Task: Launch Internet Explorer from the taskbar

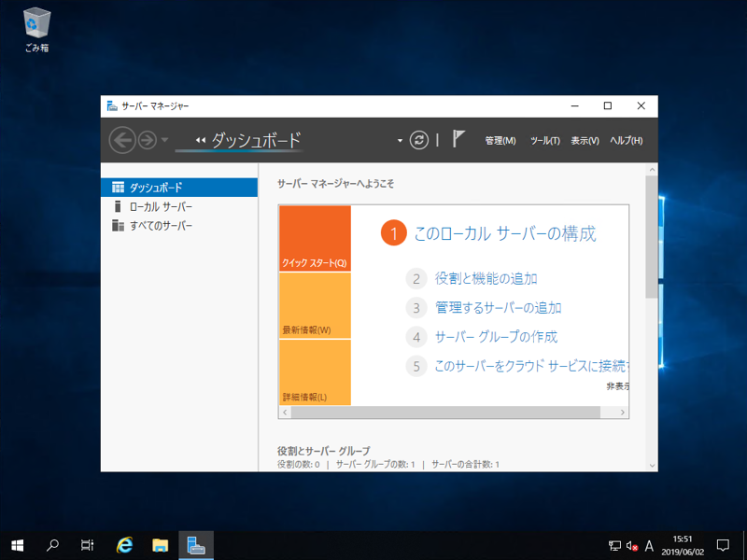Action: pos(125,545)
